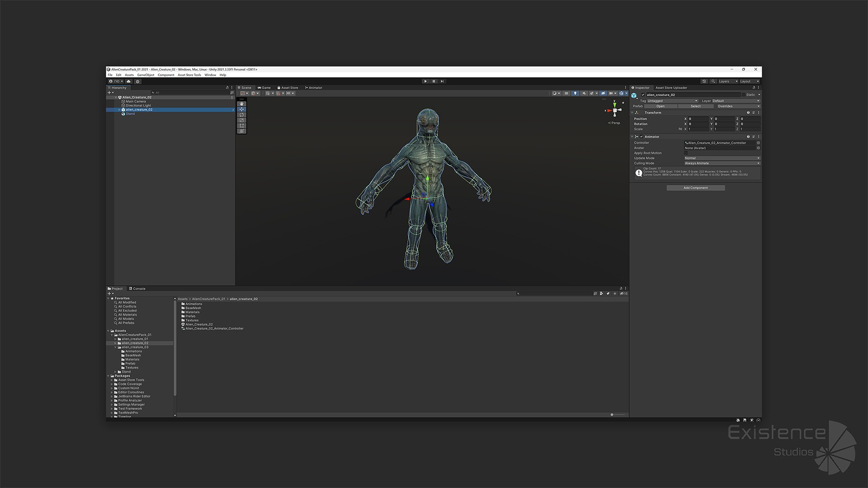Open the Layers dropdown
868x488 pixels.
tap(728, 81)
